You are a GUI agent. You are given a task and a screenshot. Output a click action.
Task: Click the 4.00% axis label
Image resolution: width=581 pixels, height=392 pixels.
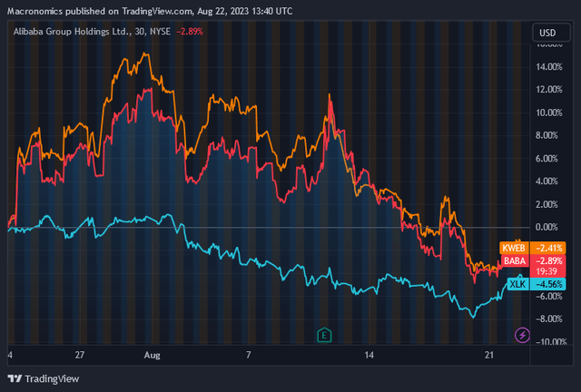[x=547, y=181]
